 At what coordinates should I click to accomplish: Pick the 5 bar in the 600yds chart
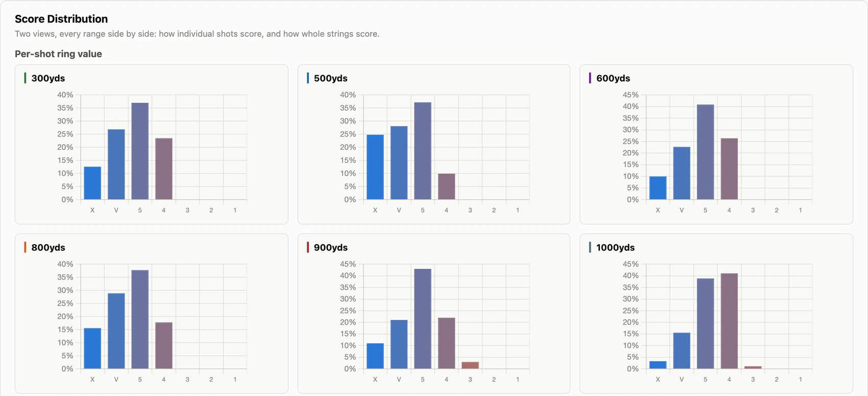(x=705, y=152)
